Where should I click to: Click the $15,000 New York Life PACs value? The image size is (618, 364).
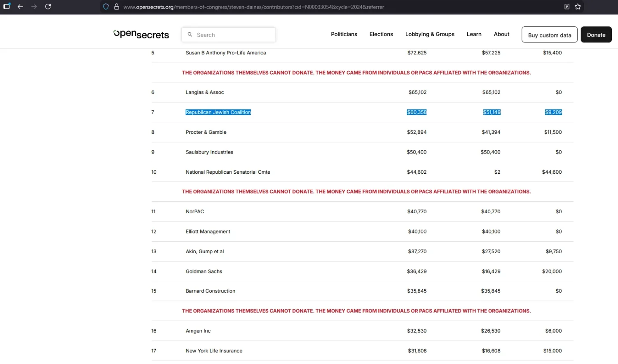pyautogui.click(x=552, y=351)
